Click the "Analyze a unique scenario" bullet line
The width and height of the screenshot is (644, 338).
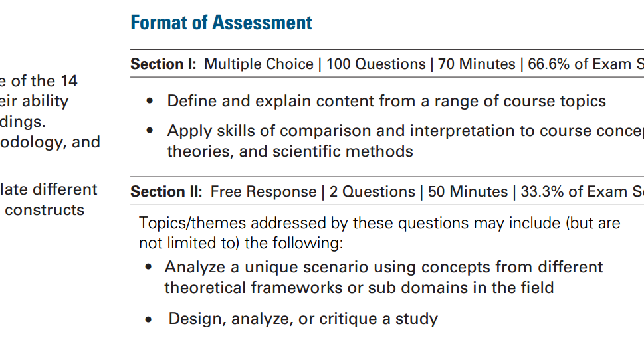383,267
